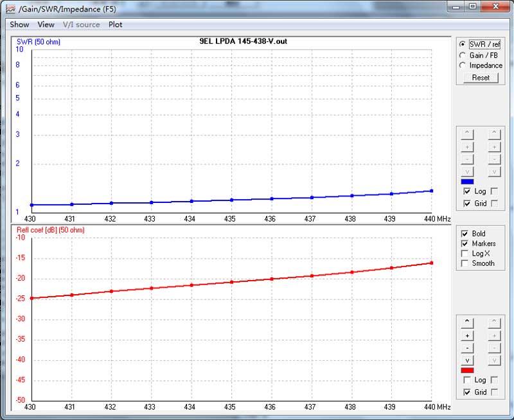Enable the Log checkbox beside the red swatch

467,380
